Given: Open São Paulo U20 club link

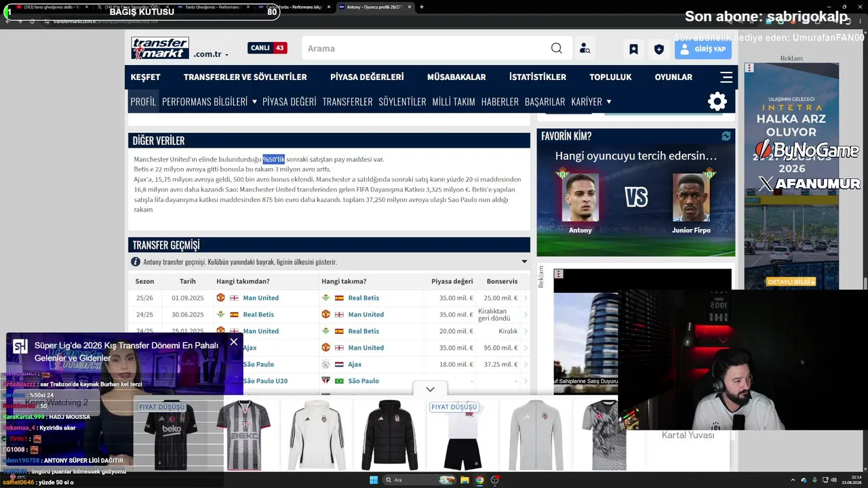Looking at the screenshot, I should point(265,381).
